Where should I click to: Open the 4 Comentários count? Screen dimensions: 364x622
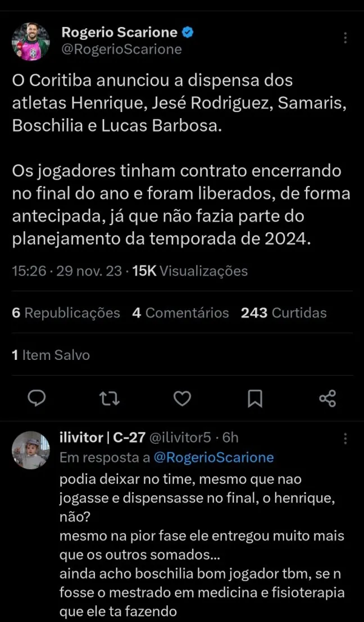(x=180, y=313)
